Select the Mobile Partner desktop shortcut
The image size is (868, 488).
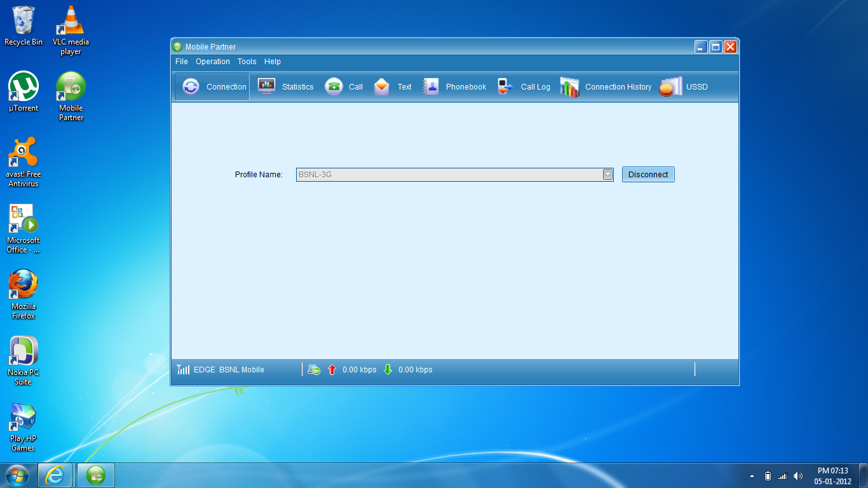tap(71, 96)
